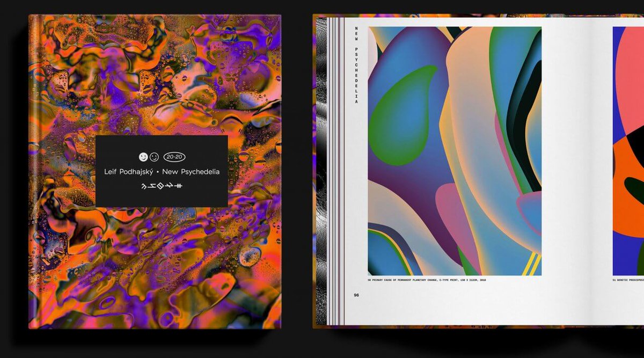Viewport: 644px width, 358px height.
Task: Click caption "50 Primary Cause of Permanent Planetary Change"
Action: pos(427,280)
